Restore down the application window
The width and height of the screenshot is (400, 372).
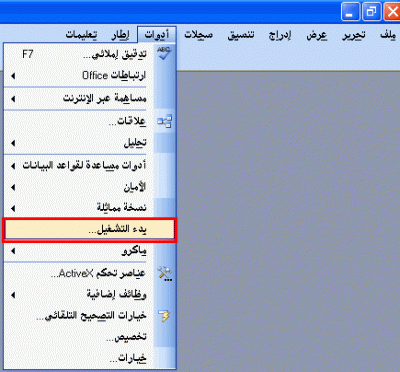371,12
